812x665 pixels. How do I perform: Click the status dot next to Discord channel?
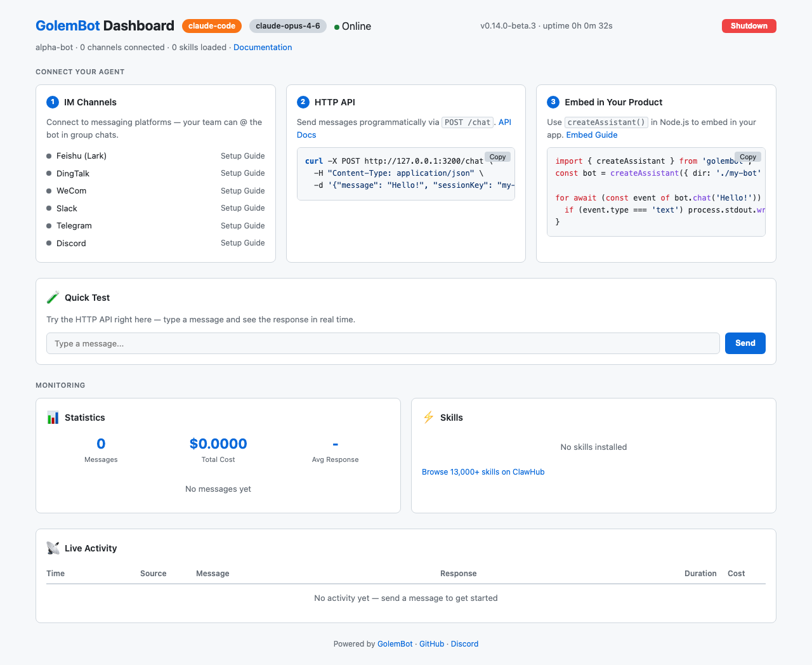pyautogui.click(x=49, y=243)
